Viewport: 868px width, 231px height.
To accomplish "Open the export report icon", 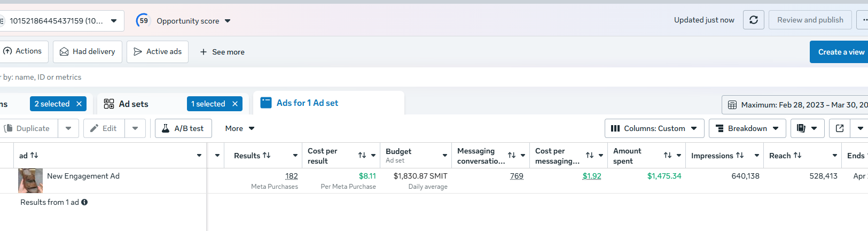I will (x=839, y=128).
